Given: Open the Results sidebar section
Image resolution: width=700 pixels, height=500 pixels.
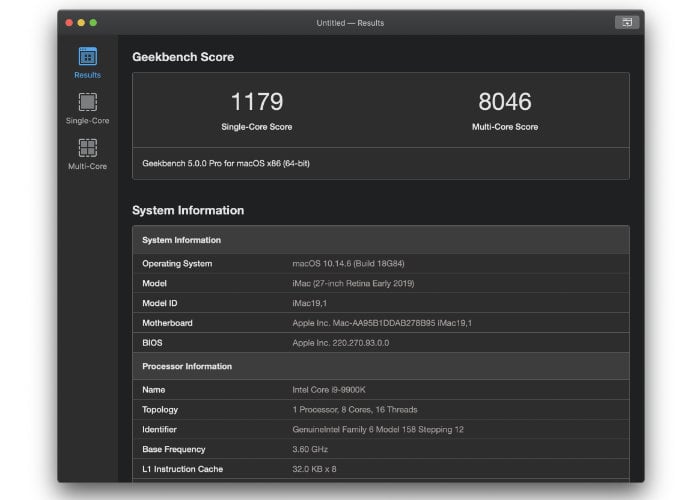Looking at the screenshot, I should point(88,63).
